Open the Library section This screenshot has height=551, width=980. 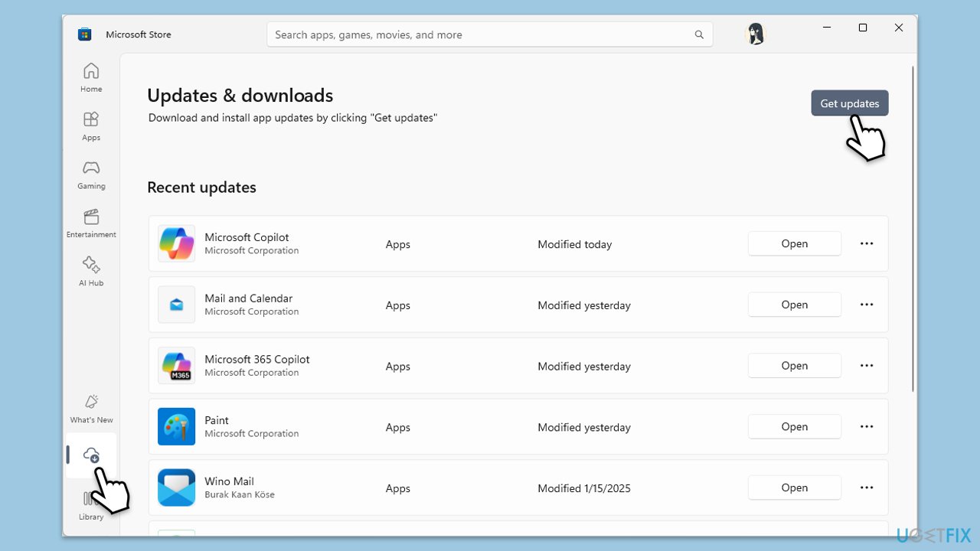91,506
